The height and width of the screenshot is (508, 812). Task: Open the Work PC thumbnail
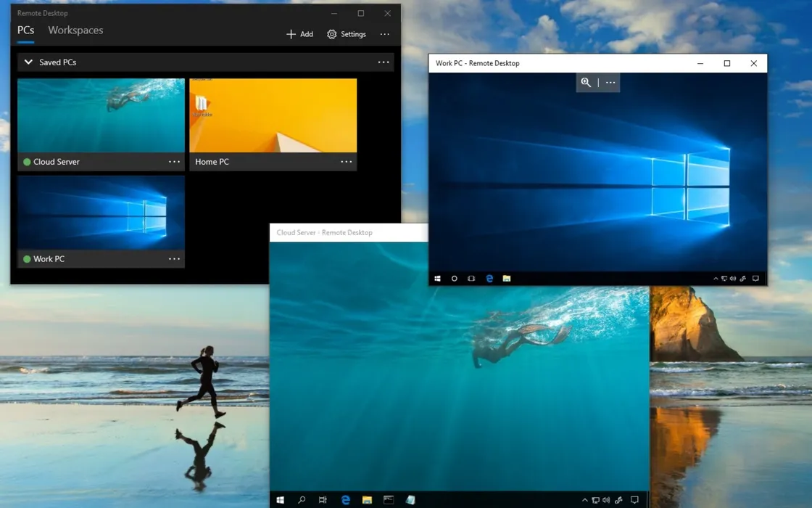101,213
